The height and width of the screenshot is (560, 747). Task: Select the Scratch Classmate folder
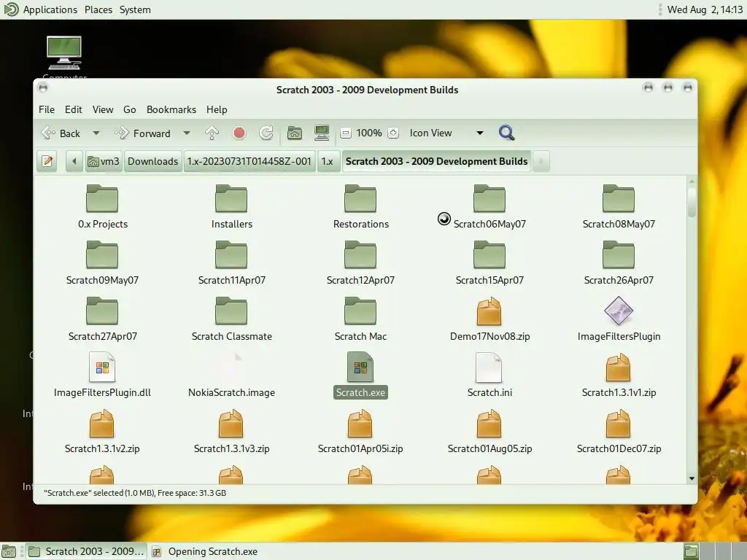tap(231, 319)
